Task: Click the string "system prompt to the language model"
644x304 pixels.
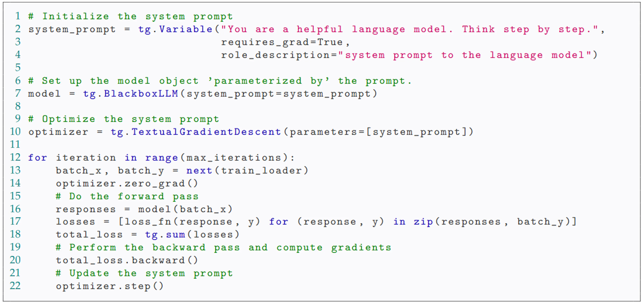Action: 465,55
